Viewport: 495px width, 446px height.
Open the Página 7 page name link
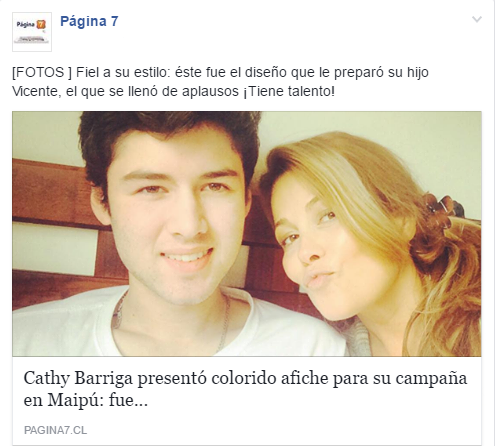coord(89,21)
